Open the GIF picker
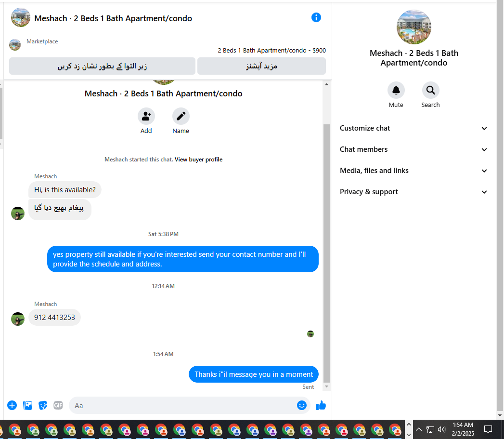This screenshot has width=504, height=439. click(x=58, y=405)
